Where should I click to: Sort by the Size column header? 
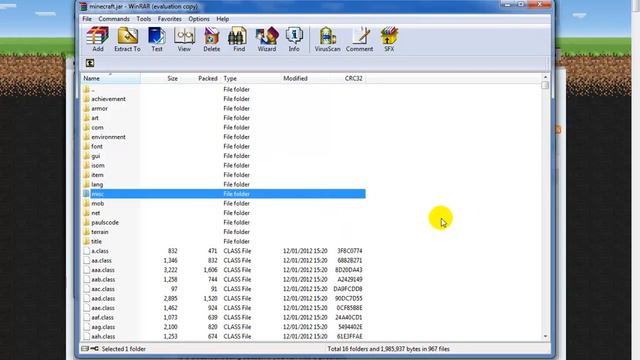click(x=160, y=78)
